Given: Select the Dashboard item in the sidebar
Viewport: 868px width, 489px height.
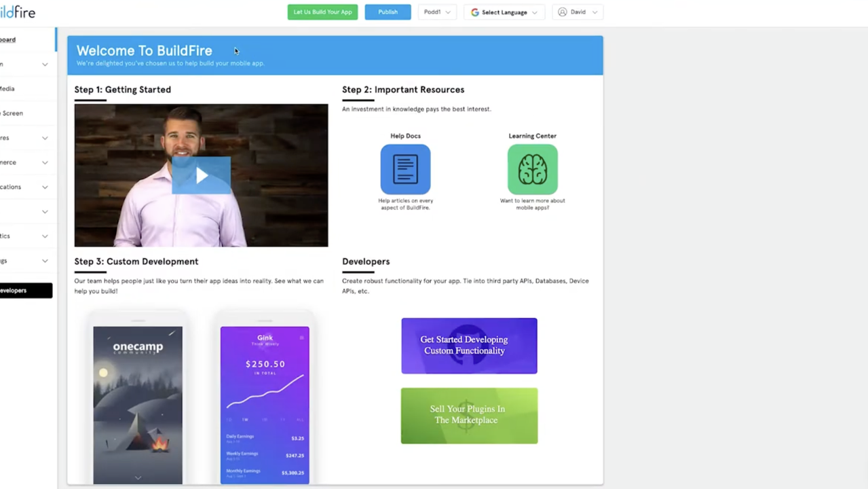Looking at the screenshot, I should point(8,39).
